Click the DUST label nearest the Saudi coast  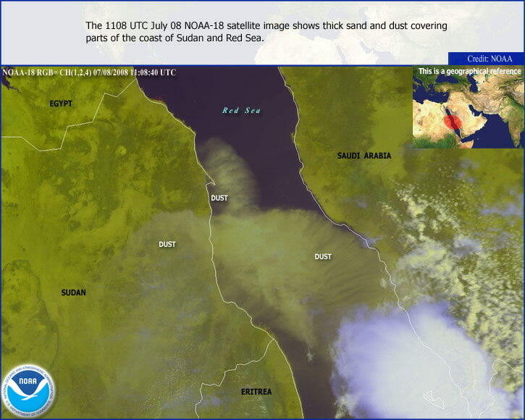point(323,257)
